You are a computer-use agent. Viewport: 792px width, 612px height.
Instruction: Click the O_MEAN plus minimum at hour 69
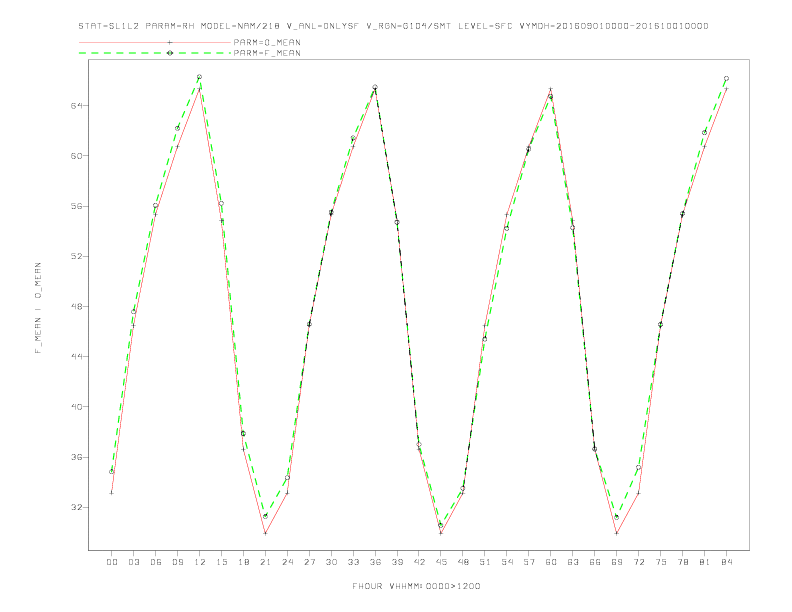coord(617,533)
